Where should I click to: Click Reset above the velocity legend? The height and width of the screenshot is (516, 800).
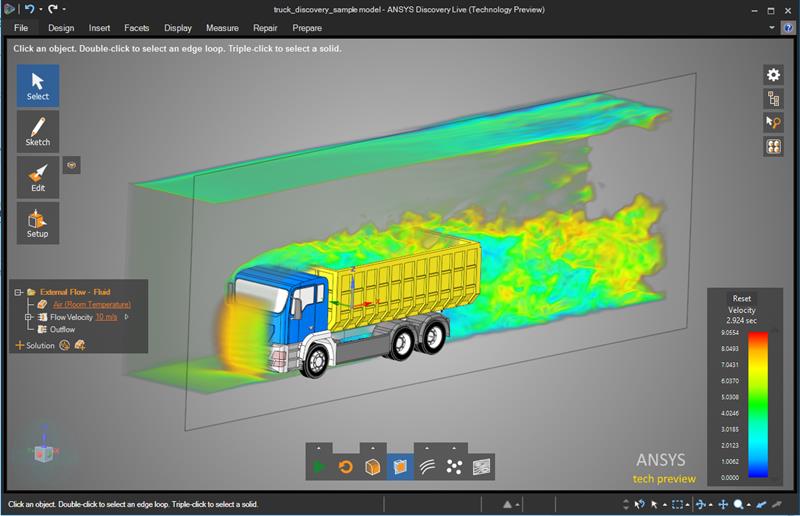(742, 299)
